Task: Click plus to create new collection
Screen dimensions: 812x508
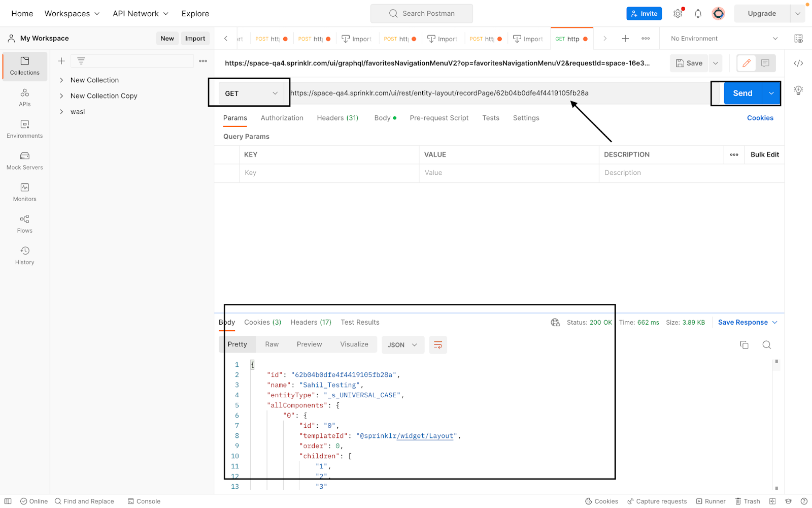Action: coord(61,61)
